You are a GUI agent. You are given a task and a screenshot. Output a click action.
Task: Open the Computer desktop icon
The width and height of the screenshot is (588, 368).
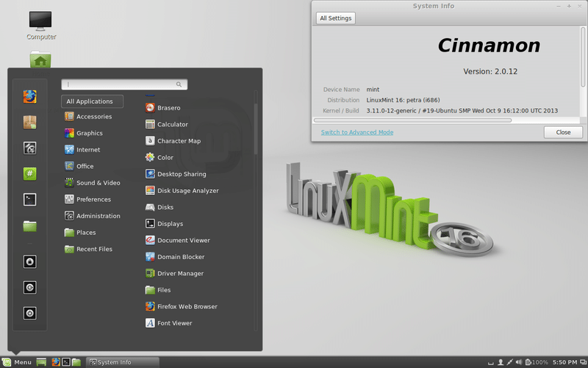tap(40, 25)
